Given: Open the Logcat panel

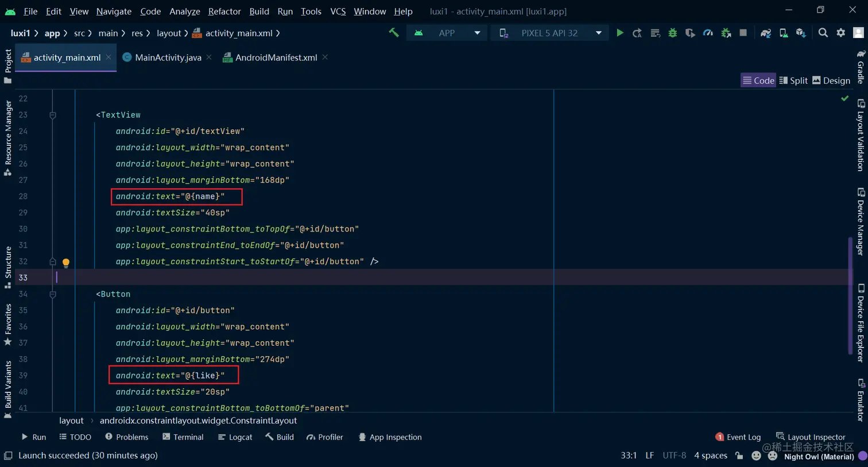Looking at the screenshot, I should click(235, 437).
